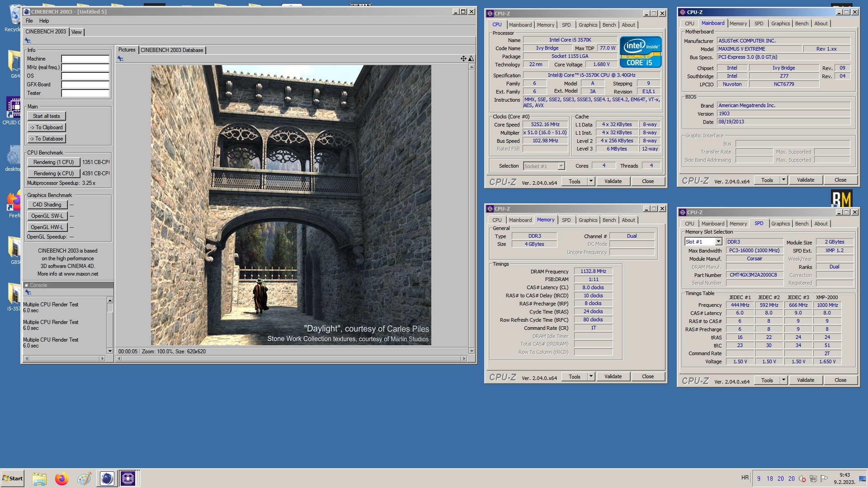The width and height of the screenshot is (868, 488).
Task: Switch to CPU-Z taskbar icon
Action: point(128,479)
